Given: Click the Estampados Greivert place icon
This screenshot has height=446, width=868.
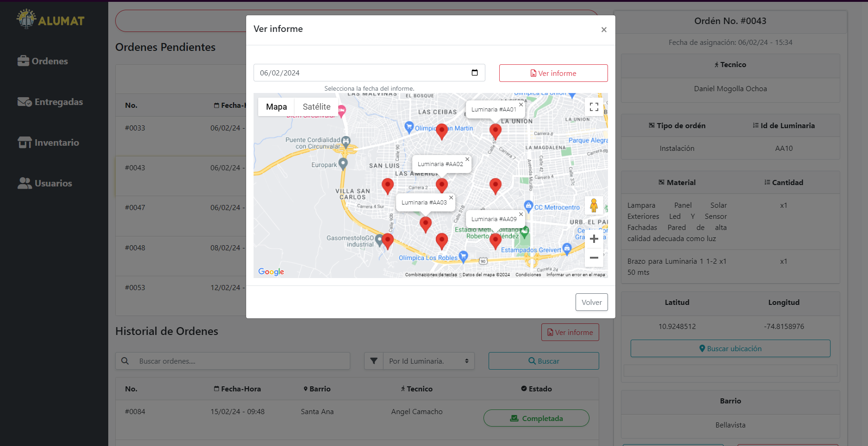Looking at the screenshot, I should [x=567, y=249].
